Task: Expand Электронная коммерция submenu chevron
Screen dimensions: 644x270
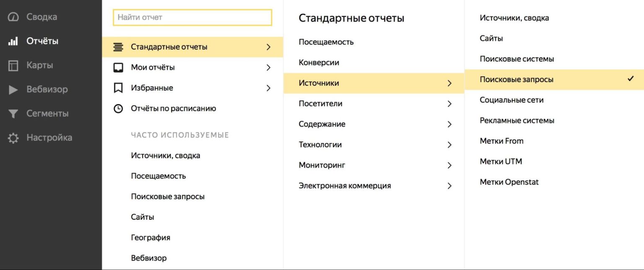Action: point(449,186)
